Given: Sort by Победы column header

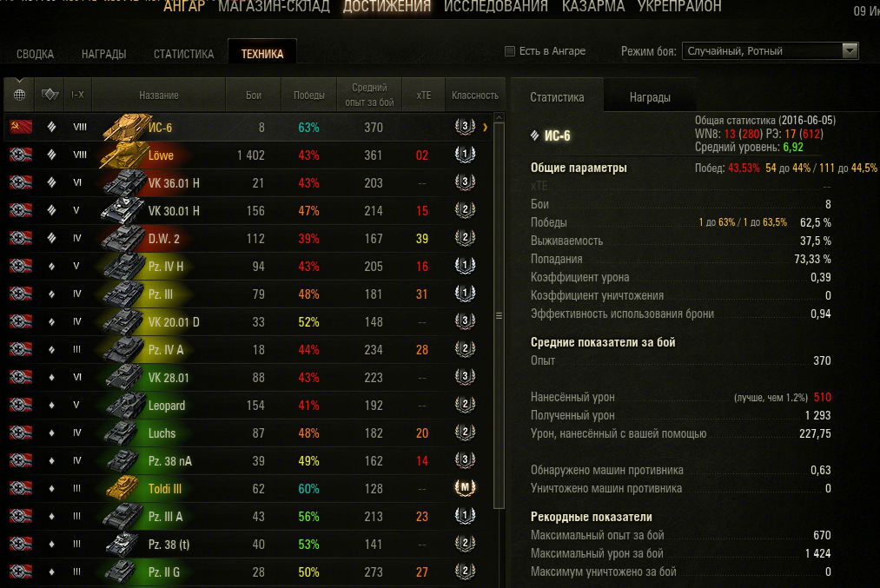Looking at the screenshot, I should (x=308, y=95).
